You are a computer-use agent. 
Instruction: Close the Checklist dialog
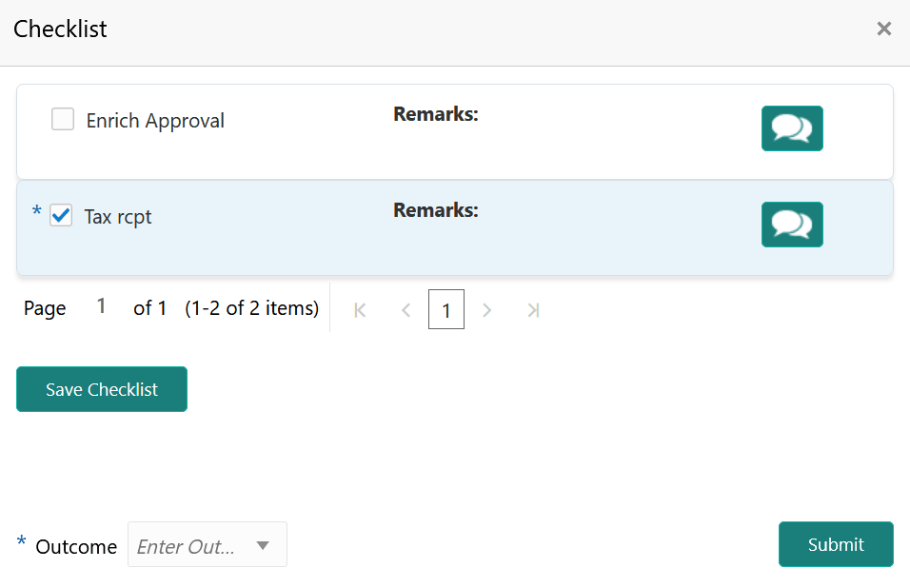click(883, 29)
